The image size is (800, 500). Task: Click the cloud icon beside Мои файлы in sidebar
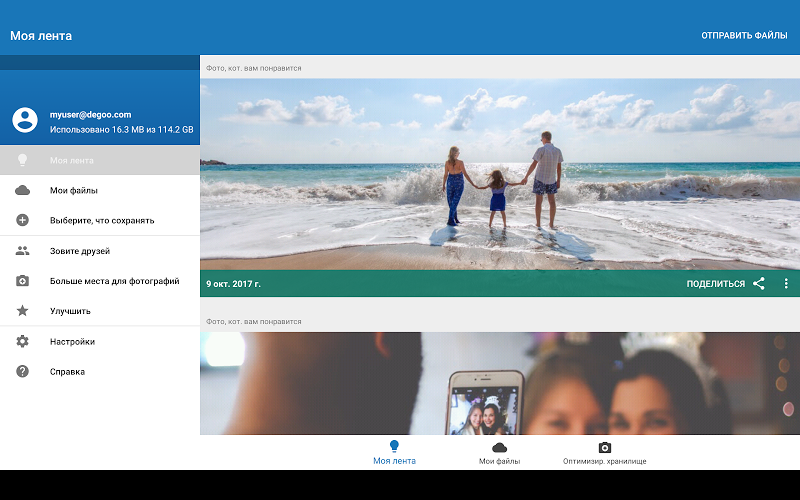[23, 190]
